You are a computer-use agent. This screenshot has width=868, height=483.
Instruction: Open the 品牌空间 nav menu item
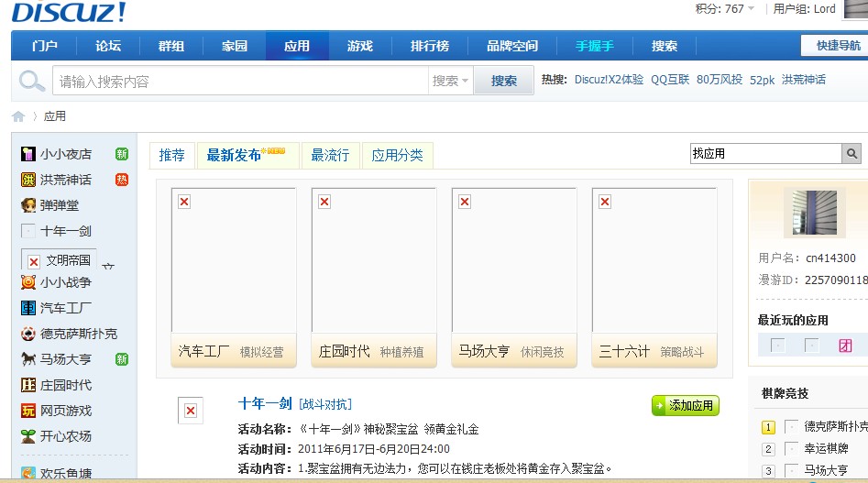(512, 46)
